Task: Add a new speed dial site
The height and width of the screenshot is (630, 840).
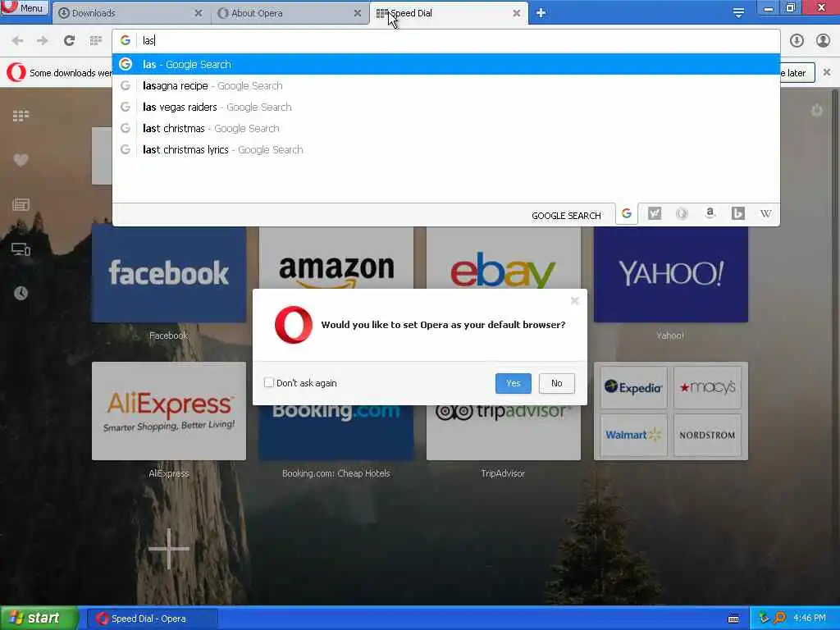Action: (169, 549)
